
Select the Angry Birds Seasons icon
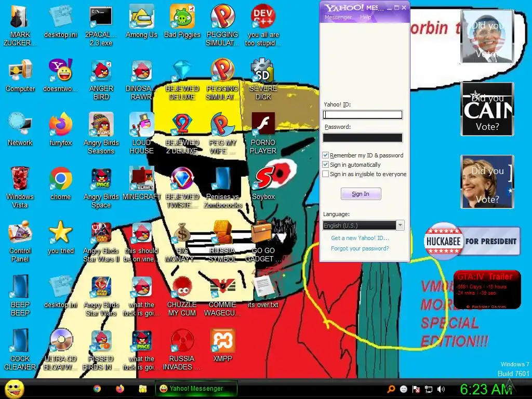pyautogui.click(x=101, y=134)
